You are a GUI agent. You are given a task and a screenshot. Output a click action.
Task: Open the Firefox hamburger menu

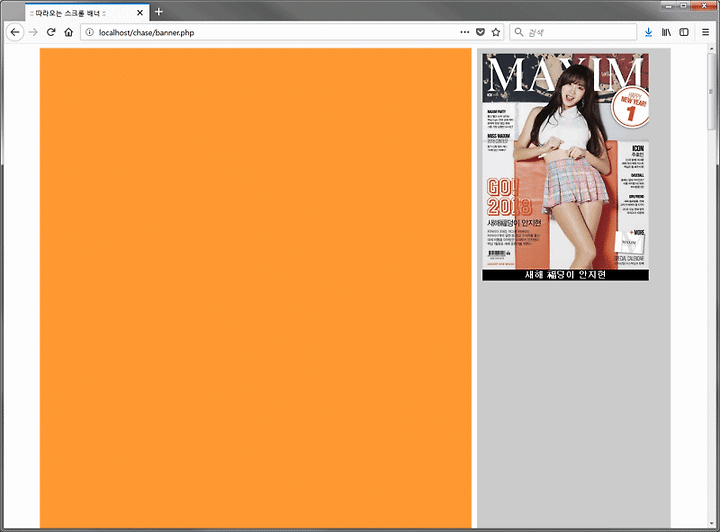(706, 32)
